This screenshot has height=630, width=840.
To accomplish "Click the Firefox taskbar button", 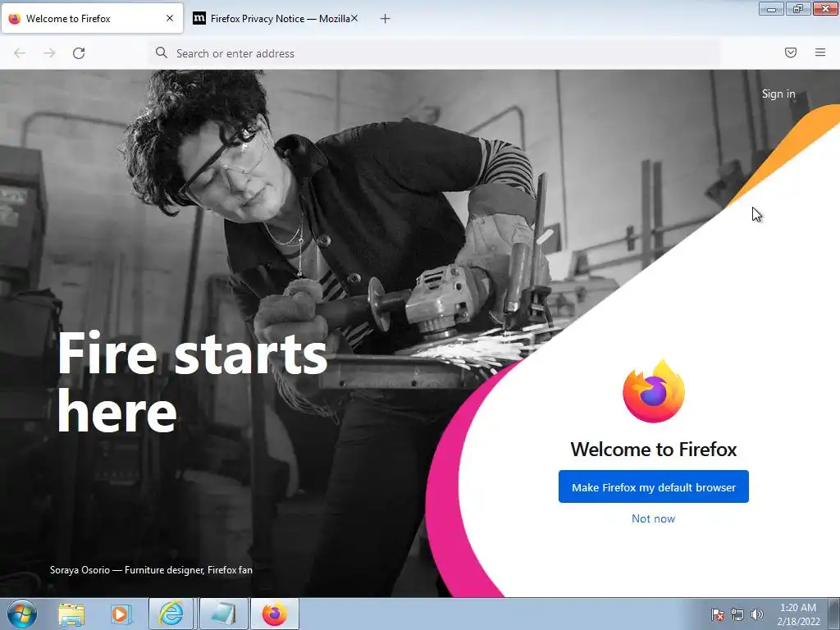I will (274, 614).
